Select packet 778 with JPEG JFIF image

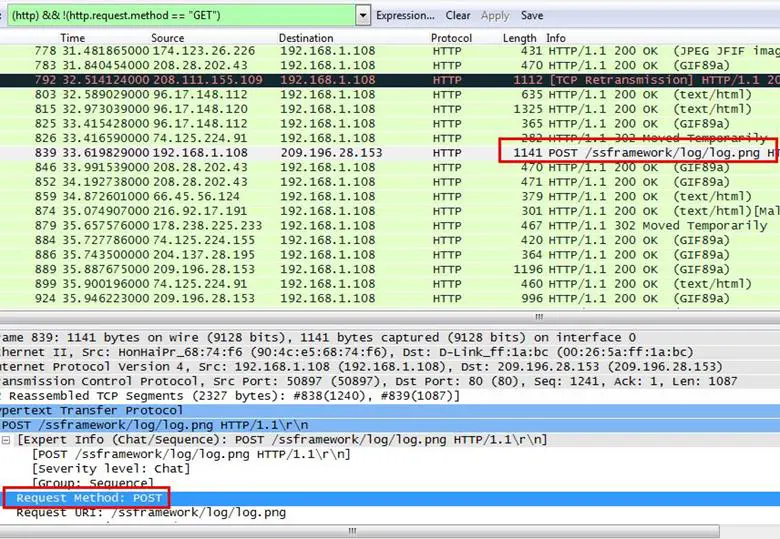pos(300,51)
